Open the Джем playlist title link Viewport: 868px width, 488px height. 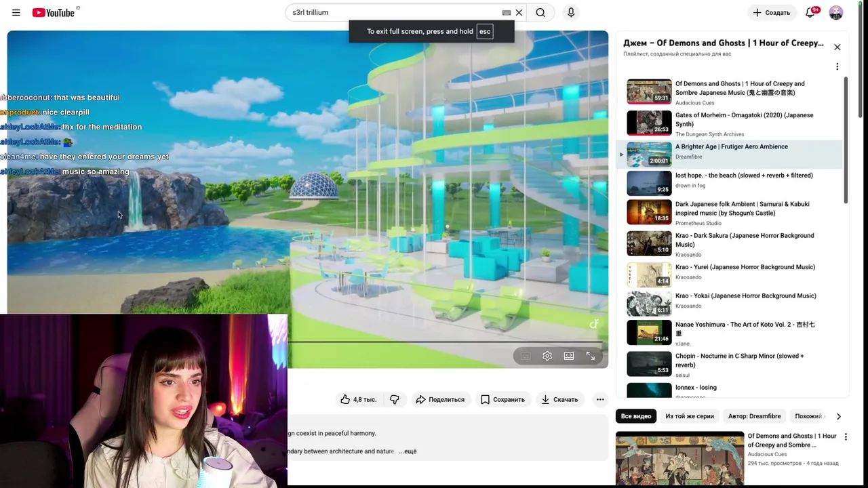click(724, 43)
